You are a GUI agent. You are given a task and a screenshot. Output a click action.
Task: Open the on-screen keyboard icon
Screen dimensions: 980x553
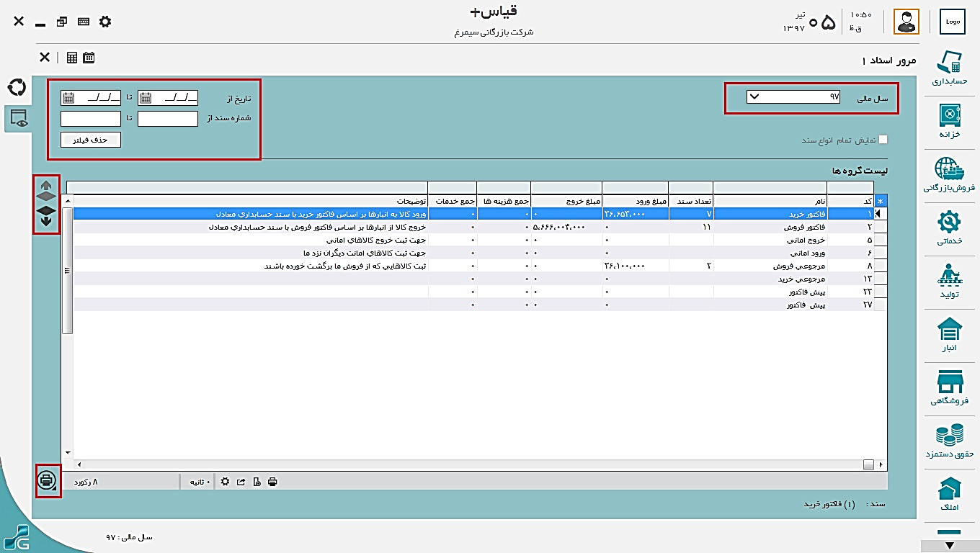[84, 22]
